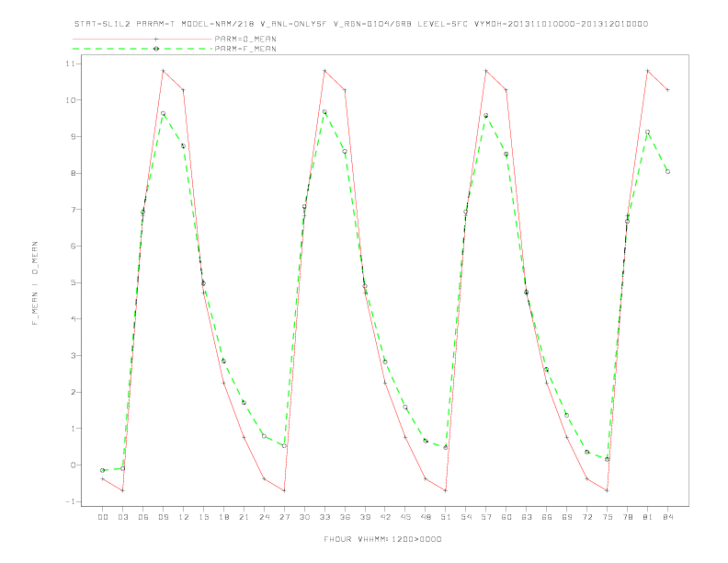The height and width of the screenshot is (563, 728).
Task: Click x-axis tick label 81
Action: [648, 517]
